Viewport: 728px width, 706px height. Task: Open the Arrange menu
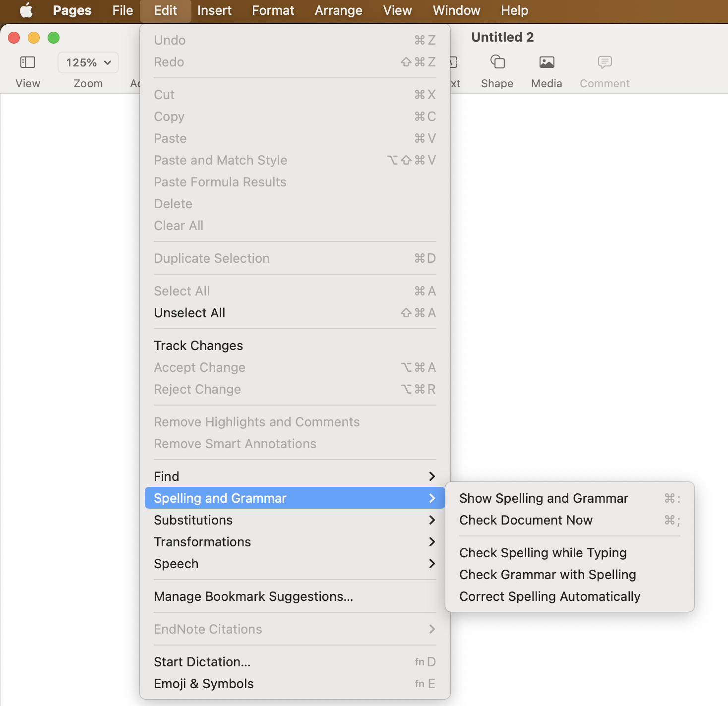tap(339, 10)
